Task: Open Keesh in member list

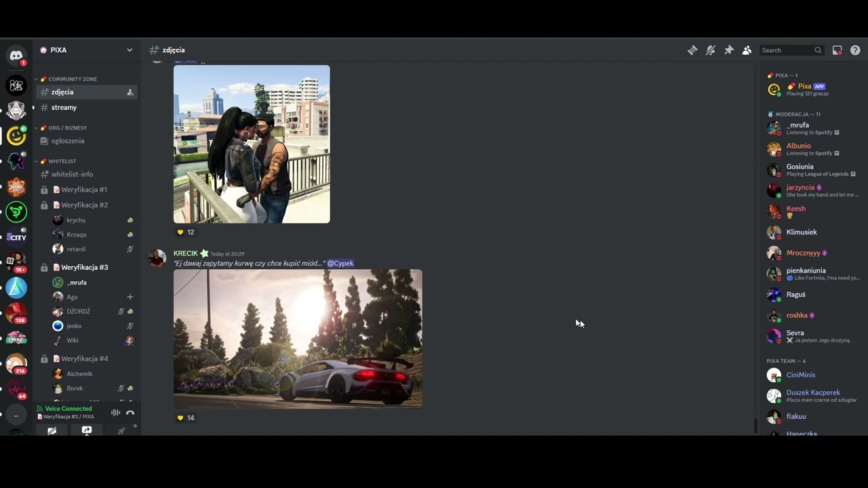Action: (x=812, y=211)
